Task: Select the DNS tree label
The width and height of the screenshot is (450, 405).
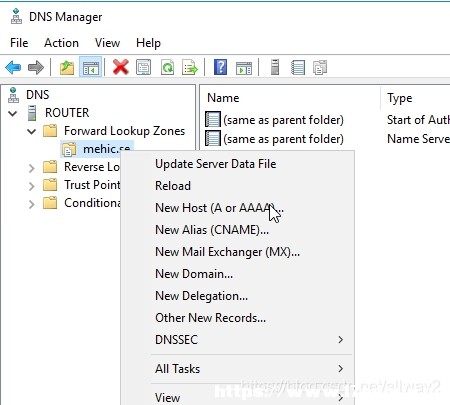Action: 38,95
